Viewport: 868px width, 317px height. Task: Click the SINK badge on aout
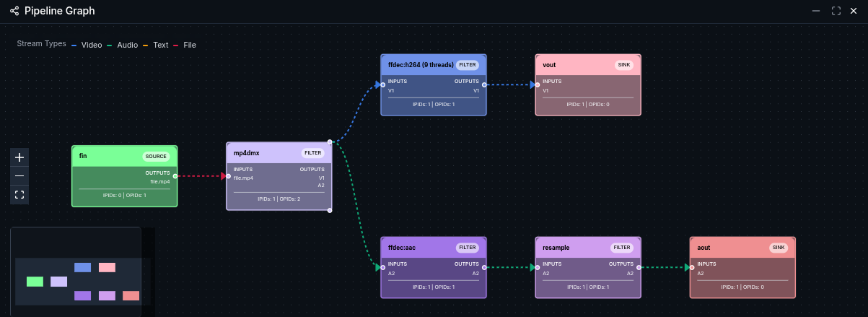click(x=779, y=248)
